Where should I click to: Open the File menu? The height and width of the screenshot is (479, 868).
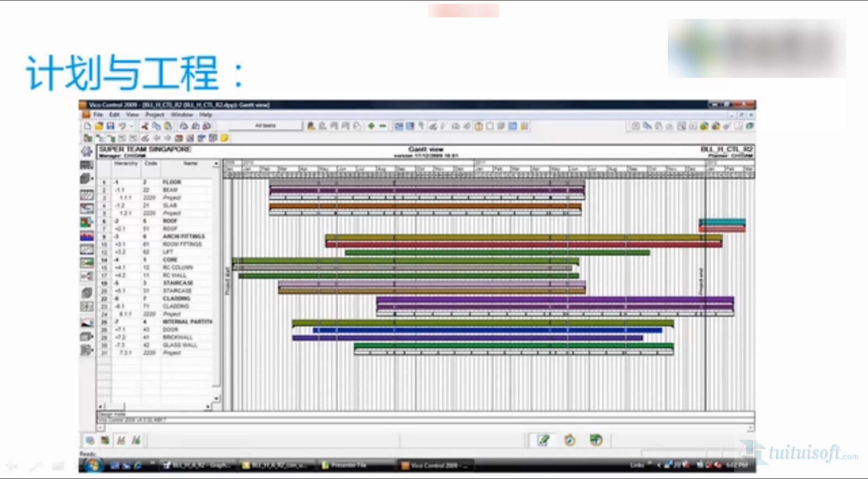pyautogui.click(x=98, y=115)
